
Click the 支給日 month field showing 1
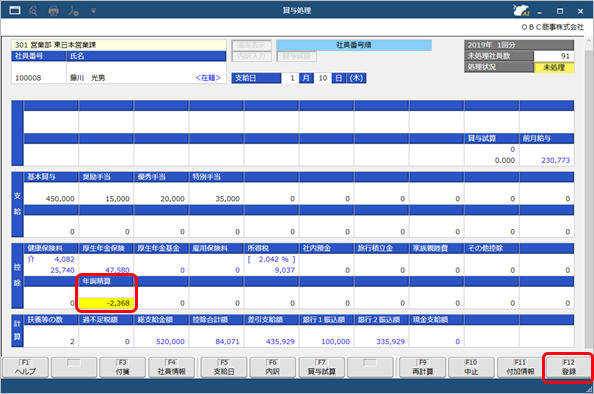[291, 78]
